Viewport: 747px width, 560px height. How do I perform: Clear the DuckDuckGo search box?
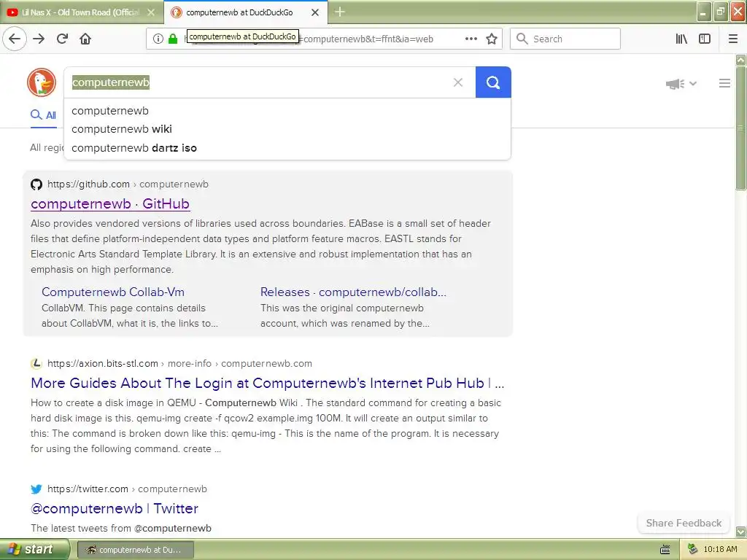pyautogui.click(x=458, y=82)
